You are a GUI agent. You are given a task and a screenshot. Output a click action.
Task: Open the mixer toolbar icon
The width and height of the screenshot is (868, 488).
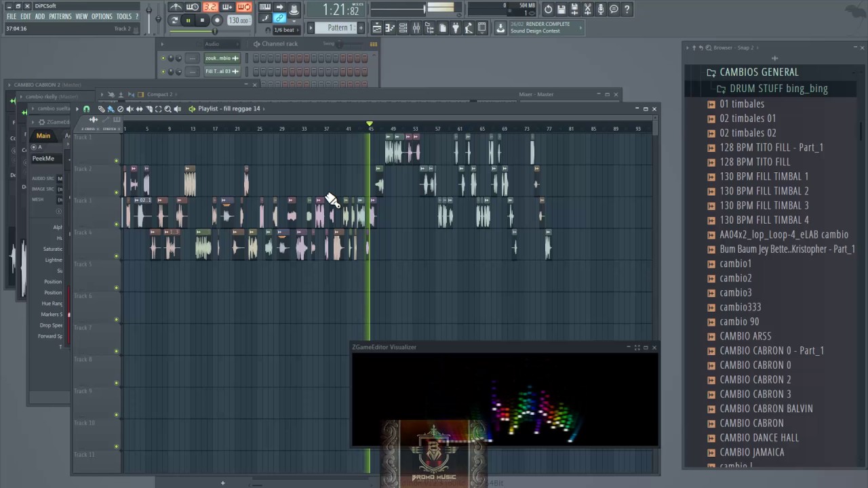pyautogui.click(x=416, y=28)
